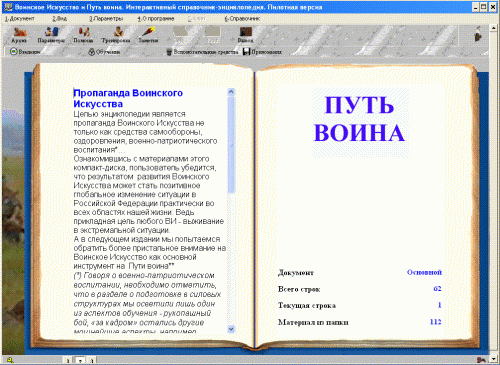Click the Материал из папки value 112
The height and width of the screenshot is (365, 500).
tap(435, 322)
